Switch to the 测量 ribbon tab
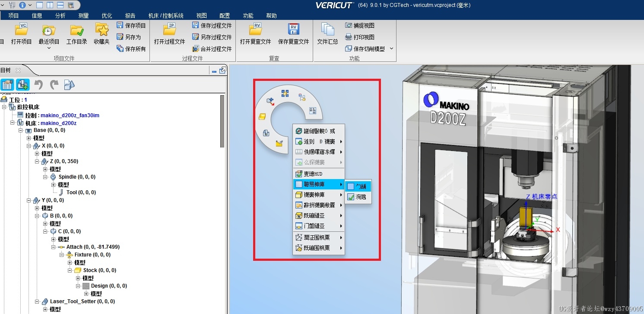 click(84, 16)
